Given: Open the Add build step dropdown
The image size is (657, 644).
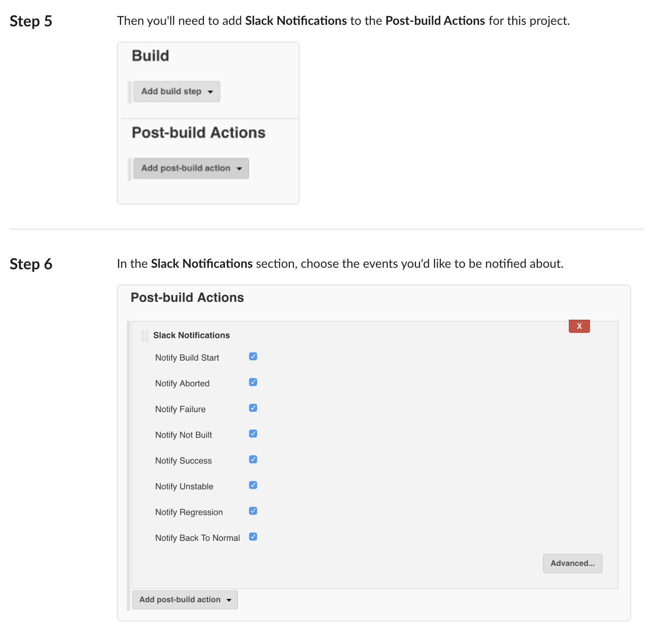Looking at the screenshot, I should coord(176,92).
